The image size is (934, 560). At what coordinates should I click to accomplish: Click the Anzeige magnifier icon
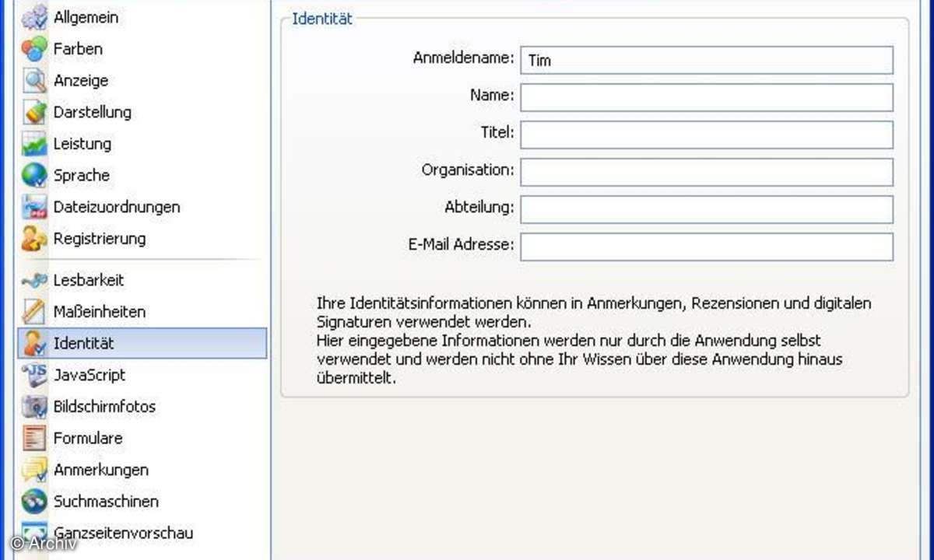point(34,80)
